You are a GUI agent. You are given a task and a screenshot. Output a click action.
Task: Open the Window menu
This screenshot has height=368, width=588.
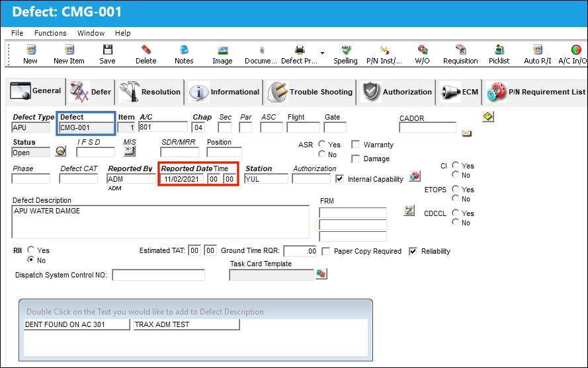pyautogui.click(x=91, y=33)
